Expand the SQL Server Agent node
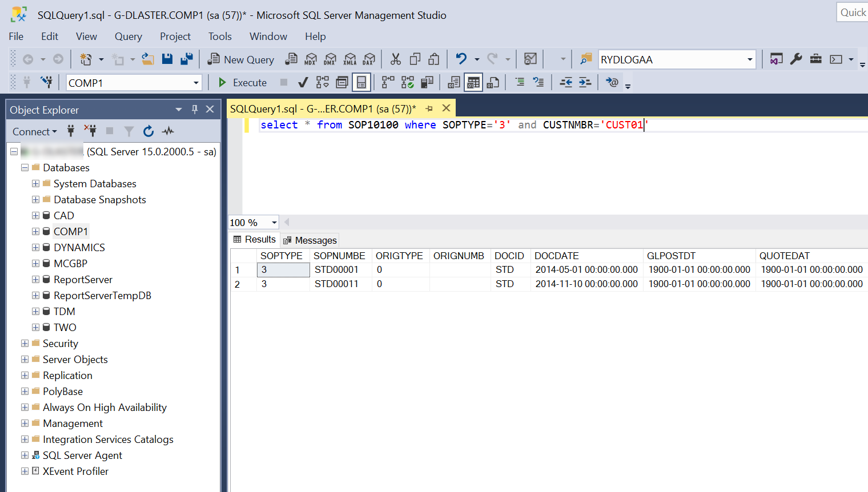Image resolution: width=868 pixels, height=492 pixels. [x=25, y=455]
